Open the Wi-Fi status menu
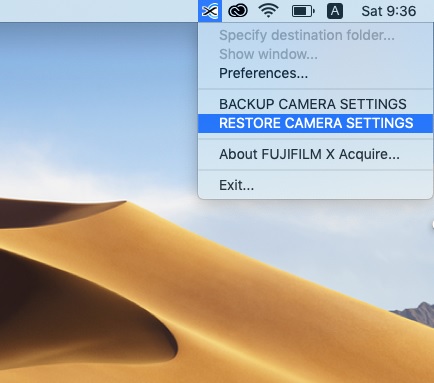 [269, 11]
